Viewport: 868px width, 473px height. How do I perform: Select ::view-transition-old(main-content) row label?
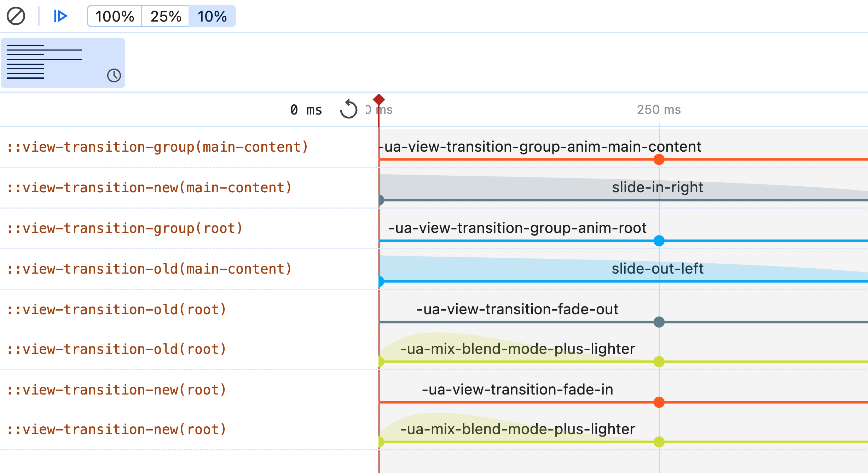pos(150,269)
